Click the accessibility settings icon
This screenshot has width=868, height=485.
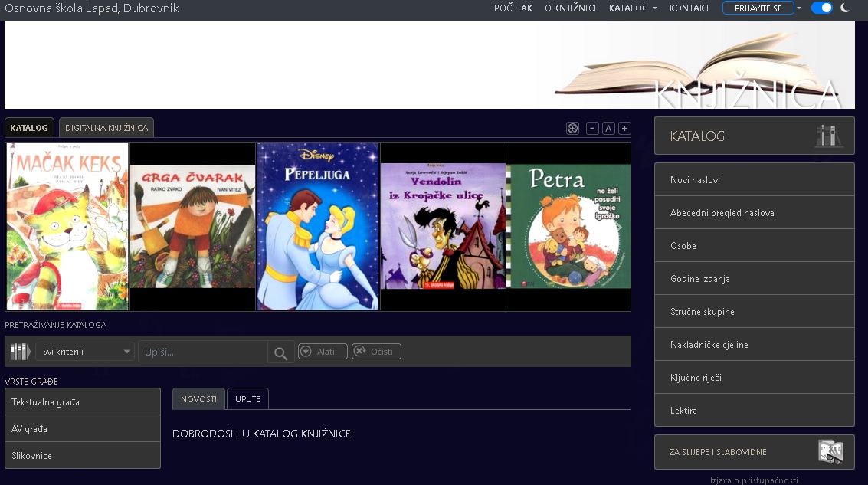(x=572, y=129)
